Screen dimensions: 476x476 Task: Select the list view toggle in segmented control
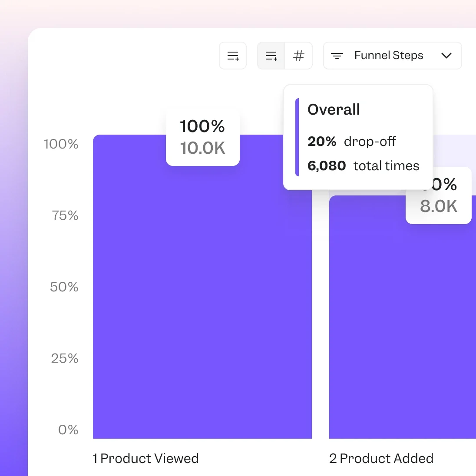[x=271, y=56]
